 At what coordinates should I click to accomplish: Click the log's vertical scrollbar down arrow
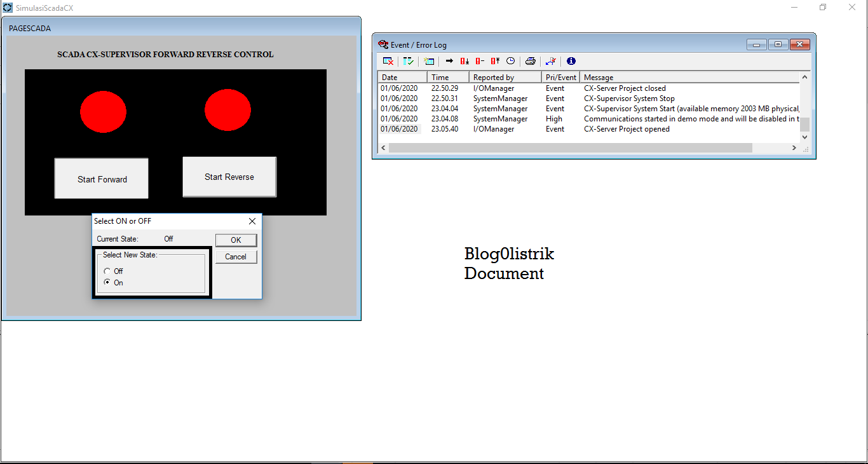(x=805, y=137)
